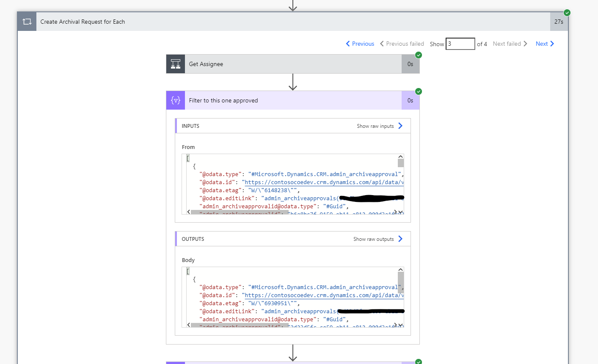Click the Get Assignee connector icon

click(176, 63)
